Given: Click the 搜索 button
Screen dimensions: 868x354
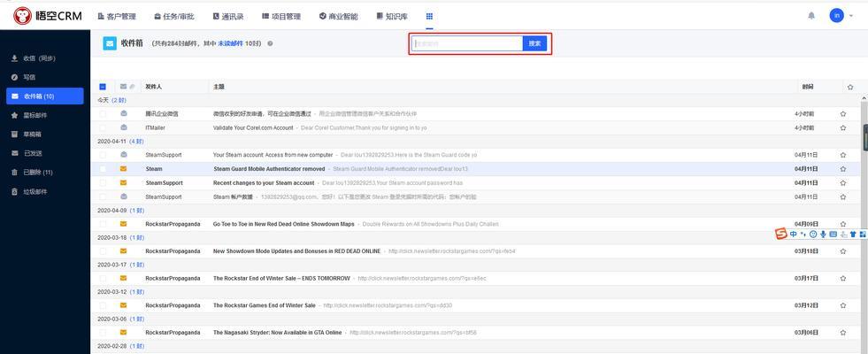Looking at the screenshot, I should click(x=534, y=43).
